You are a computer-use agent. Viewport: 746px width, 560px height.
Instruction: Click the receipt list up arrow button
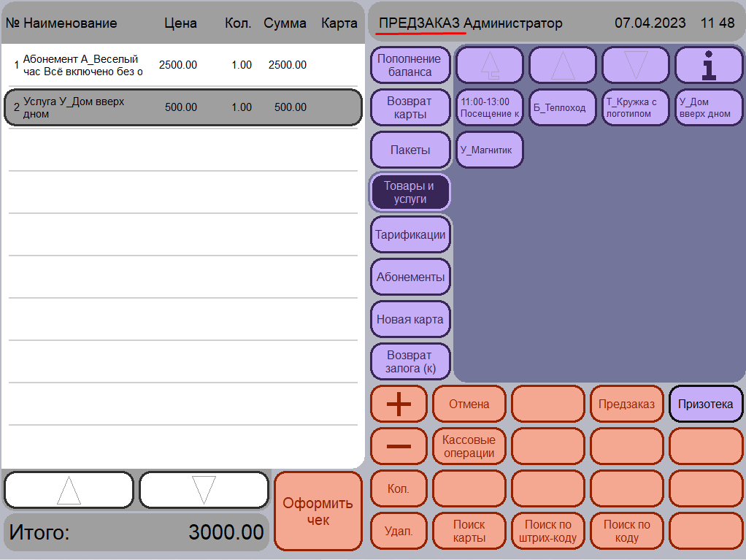pyautogui.click(x=69, y=490)
